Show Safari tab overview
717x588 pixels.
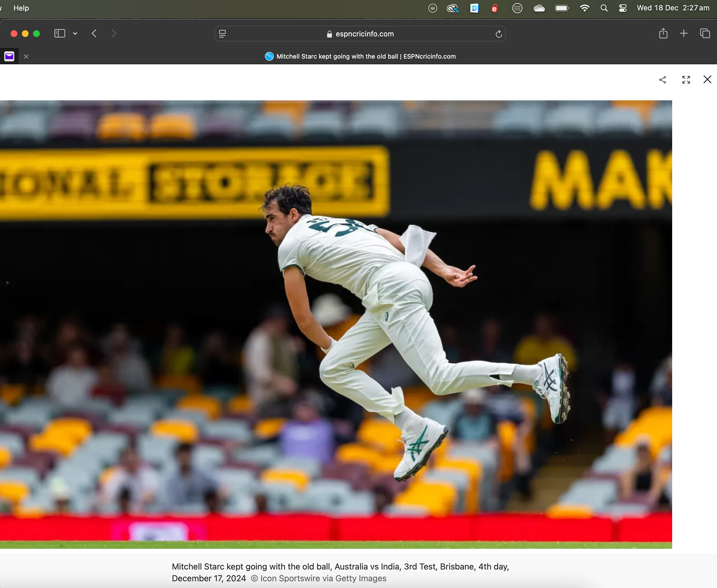[705, 34]
